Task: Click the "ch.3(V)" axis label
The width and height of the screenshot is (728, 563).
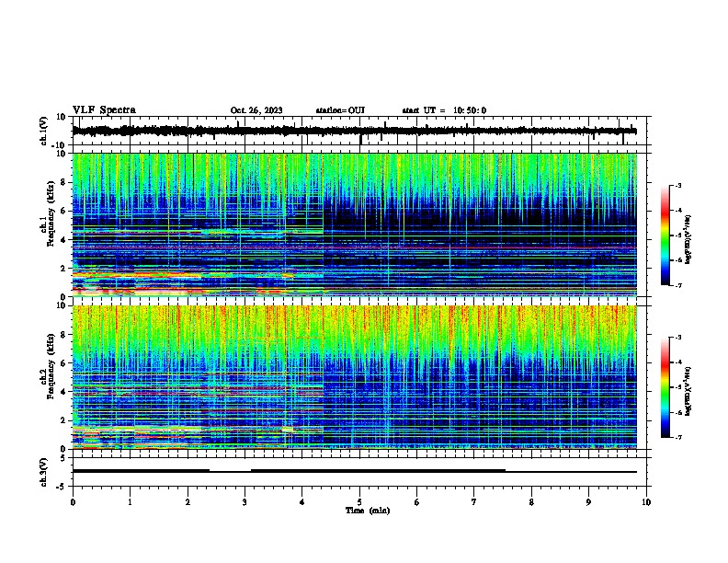Action: pyautogui.click(x=44, y=473)
